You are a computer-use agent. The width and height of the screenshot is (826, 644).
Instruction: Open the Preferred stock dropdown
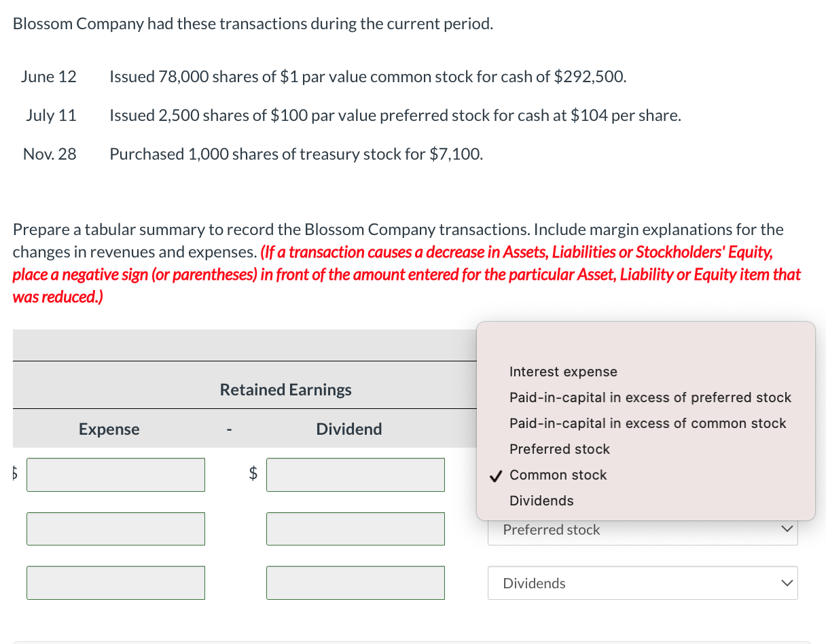click(x=643, y=529)
